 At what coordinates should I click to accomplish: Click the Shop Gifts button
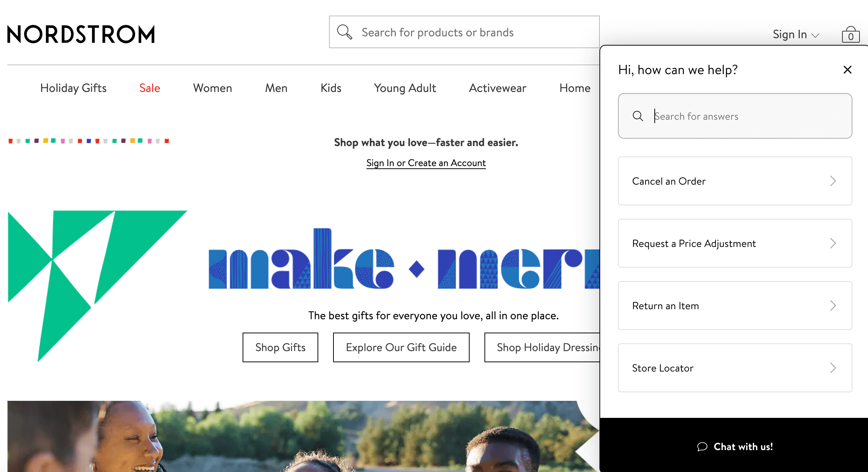click(x=281, y=348)
